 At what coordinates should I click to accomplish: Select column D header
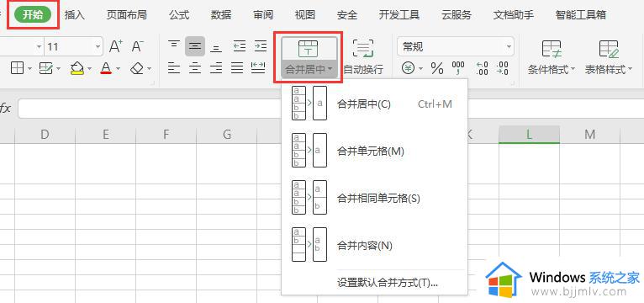tap(45, 134)
